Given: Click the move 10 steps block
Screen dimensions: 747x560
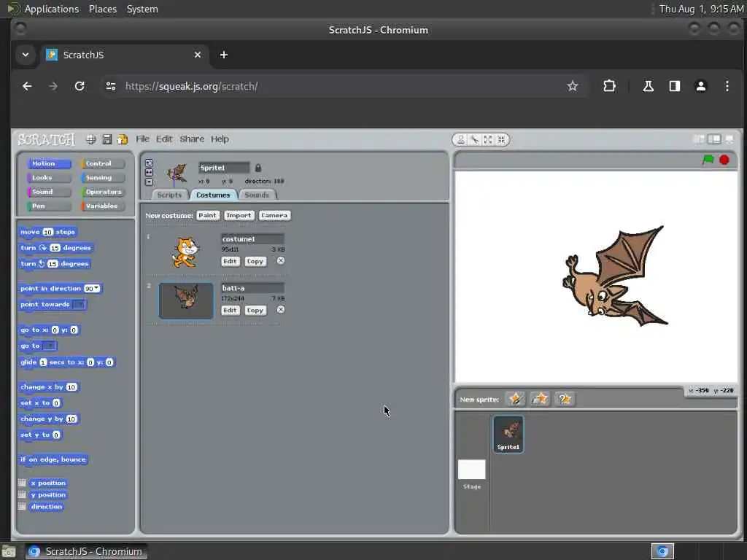Looking at the screenshot, I should (47, 232).
